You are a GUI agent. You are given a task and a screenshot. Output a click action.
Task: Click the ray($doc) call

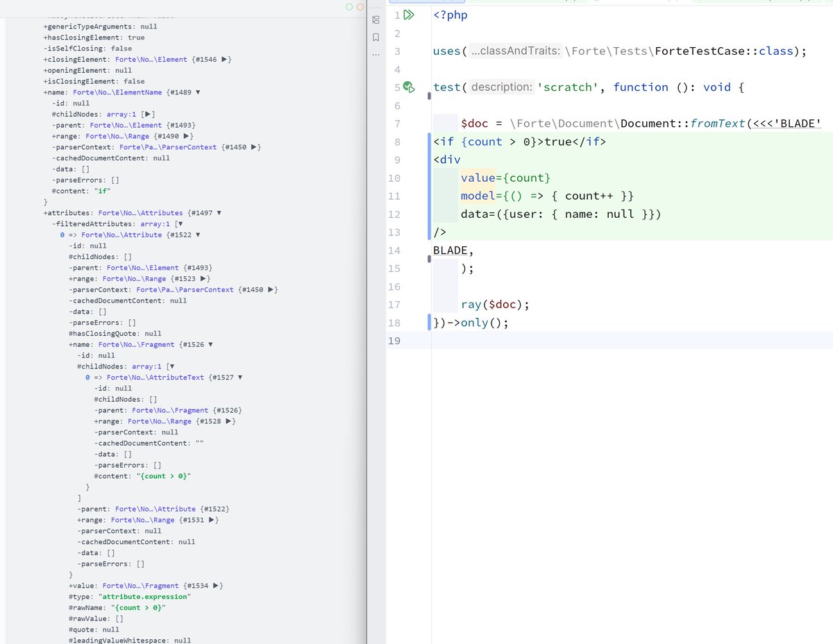(495, 305)
